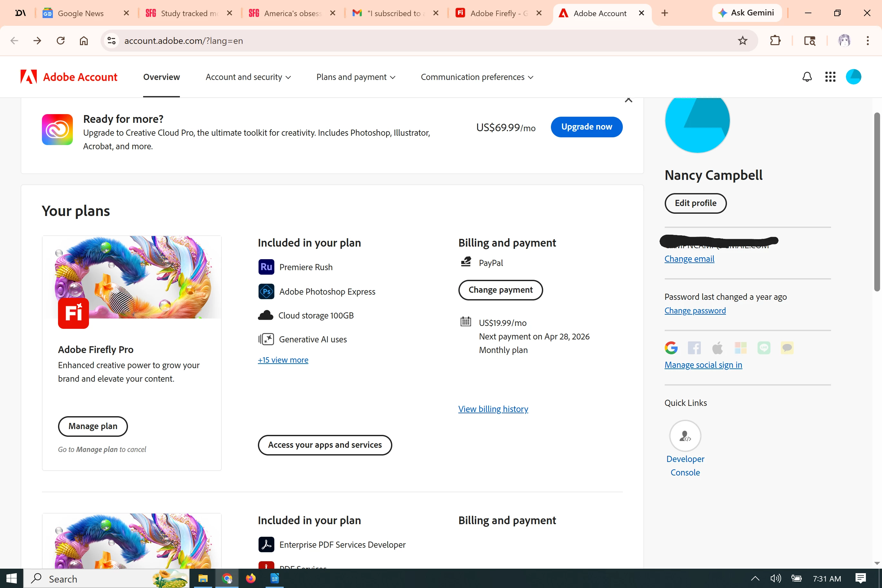Switch to the Overview tab
The height and width of the screenshot is (588, 882).
pos(161,77)
